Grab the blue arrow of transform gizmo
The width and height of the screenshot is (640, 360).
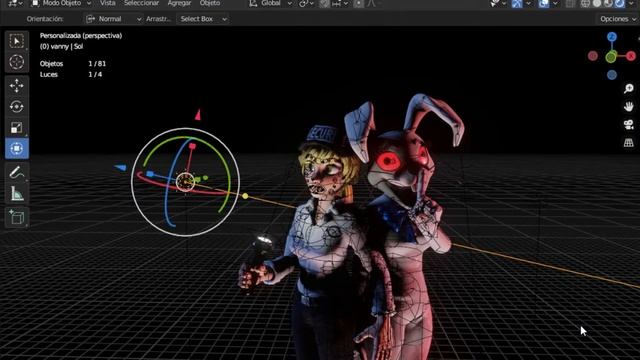coord(120,167)
